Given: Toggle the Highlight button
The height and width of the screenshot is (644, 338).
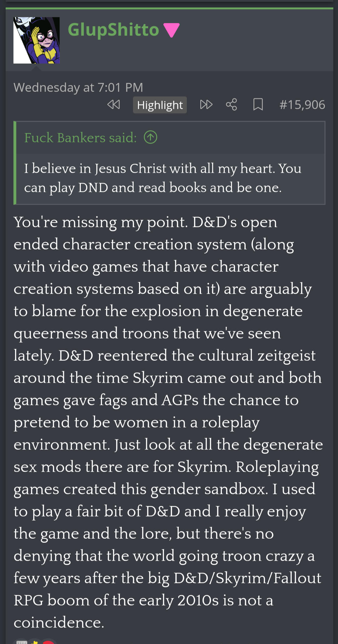Looking at the screenshot, I should 160,105.
